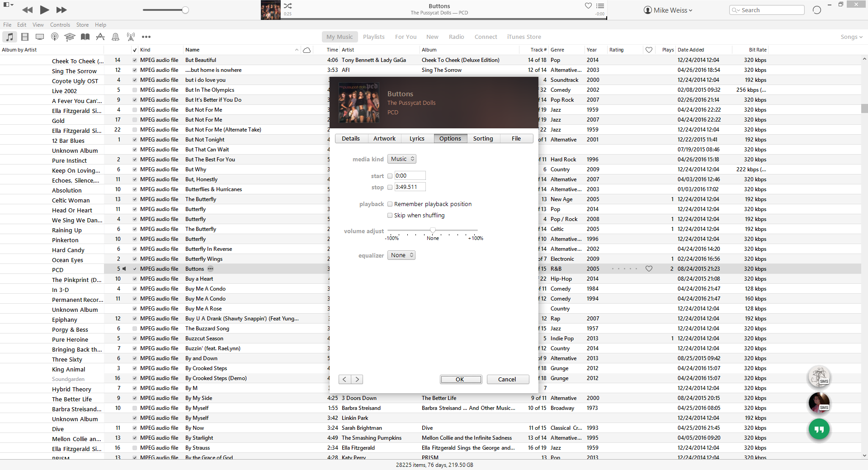Love the current song with heart icon in player
Image resolution: width=868 pixels, height=470 pixels.
tap(588, 5)
